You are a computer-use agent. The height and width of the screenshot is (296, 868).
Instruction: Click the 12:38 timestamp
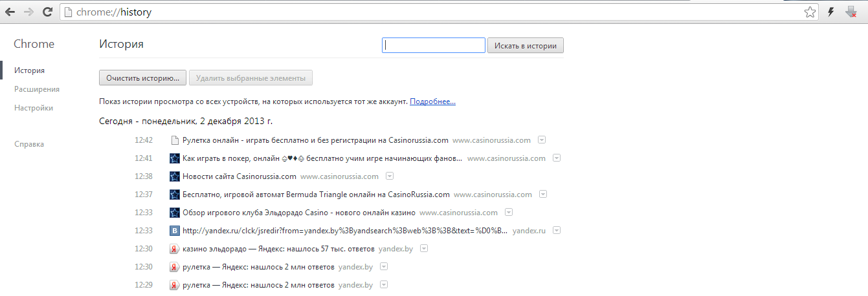[x=144, y=176]
